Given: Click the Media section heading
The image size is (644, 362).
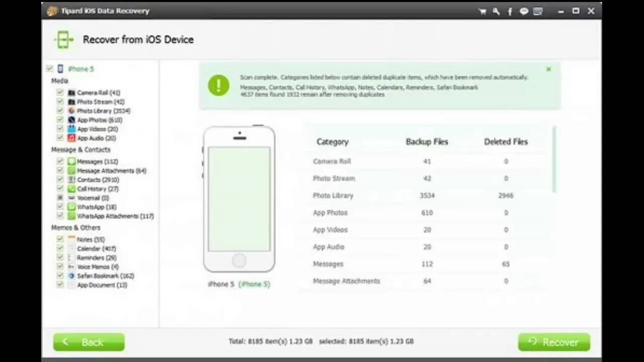Looking at the screenshot, I should 59,81.
